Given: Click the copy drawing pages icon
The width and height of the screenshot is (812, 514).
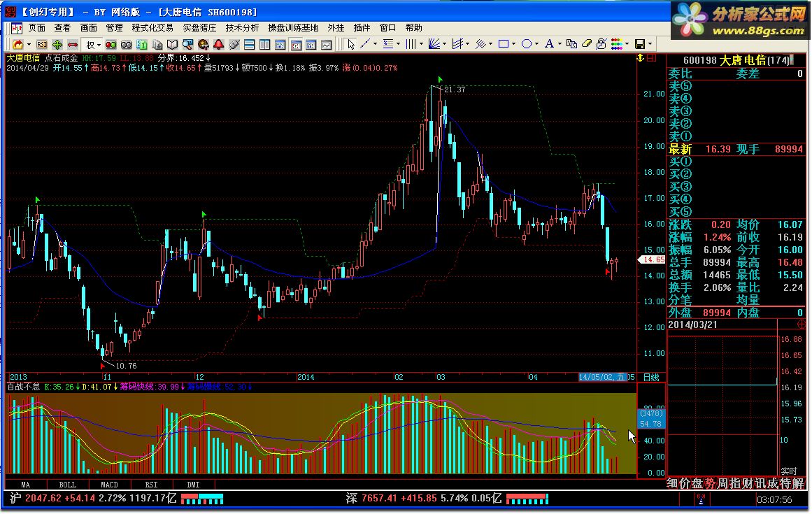Looking at the screenshot, I should pyautogui.click(x=571, y=44).
